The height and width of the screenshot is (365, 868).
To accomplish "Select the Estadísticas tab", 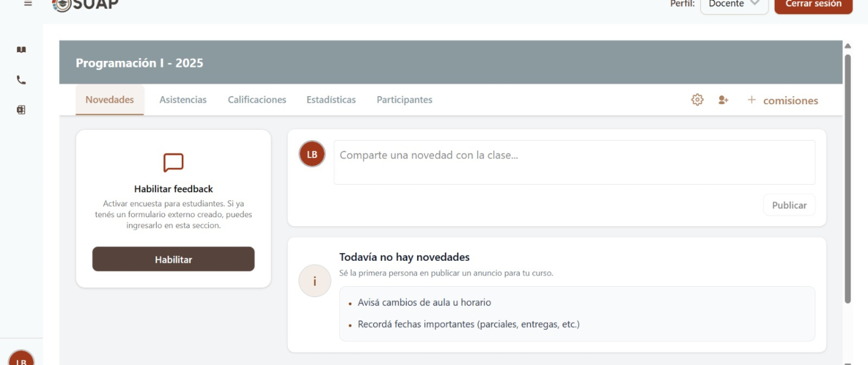I will [x=331, y=100].
